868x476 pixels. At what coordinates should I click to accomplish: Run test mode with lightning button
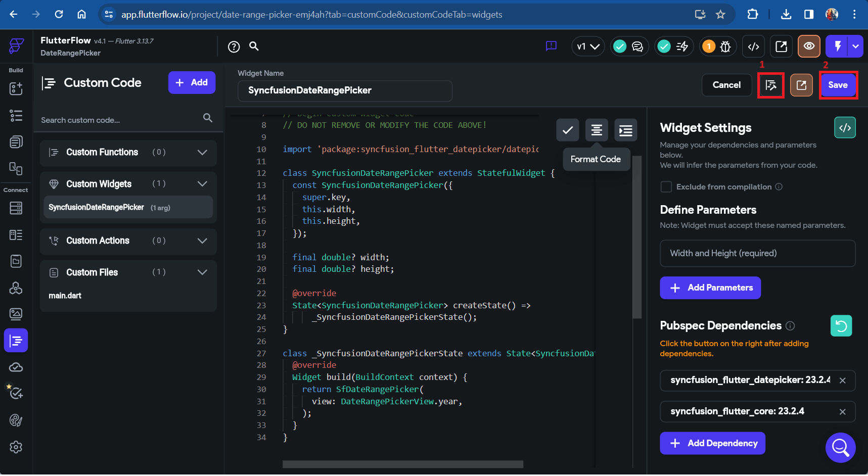837,46
